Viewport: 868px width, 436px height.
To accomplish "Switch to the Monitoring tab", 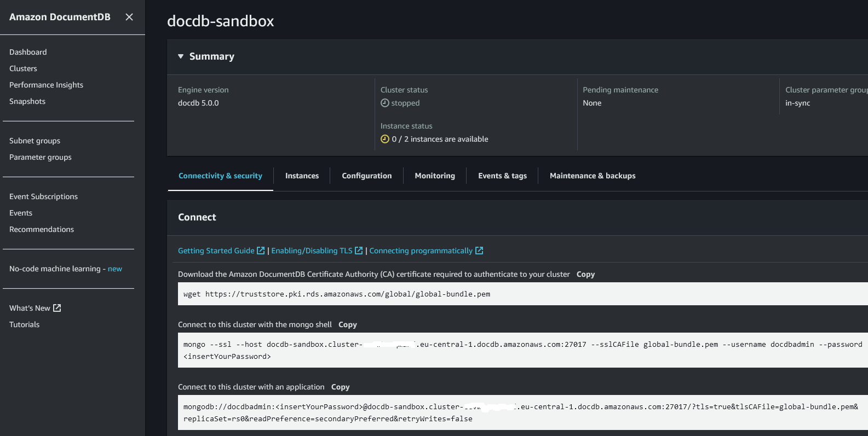I will [x=435, y=176].
